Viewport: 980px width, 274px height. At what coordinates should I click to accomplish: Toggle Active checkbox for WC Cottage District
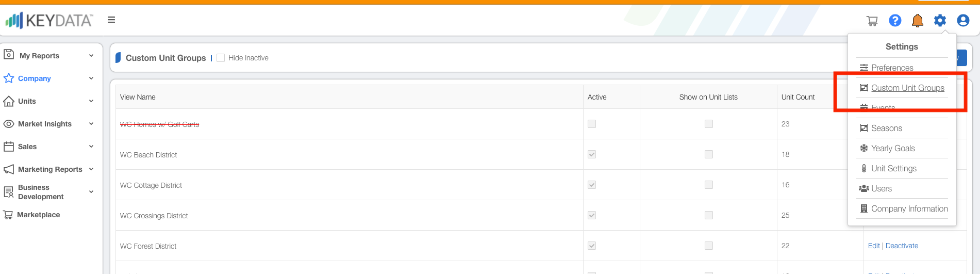click(x=592, y=185)
